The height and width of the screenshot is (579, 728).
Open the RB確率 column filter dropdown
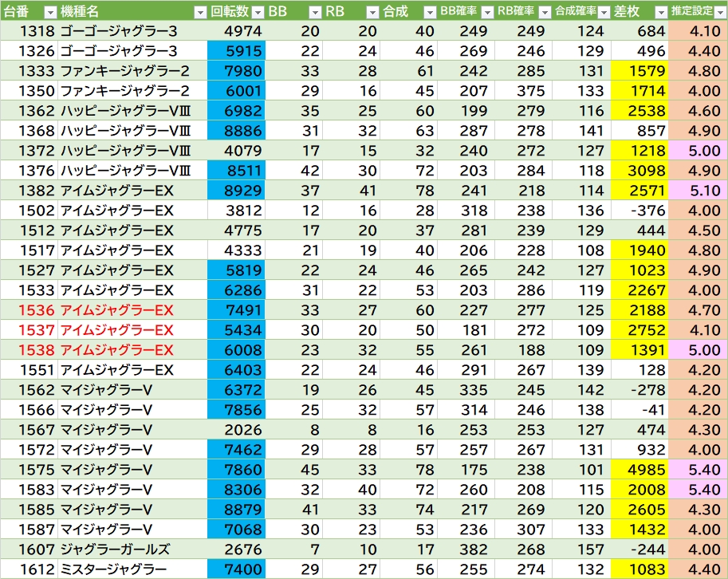545,13
